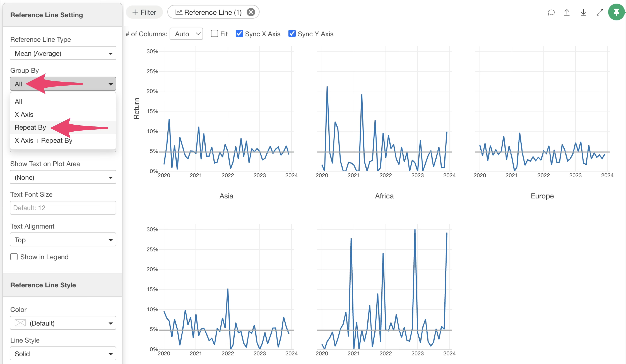
Task: Click the Text Font Size input field
Action: click(63, 208)
